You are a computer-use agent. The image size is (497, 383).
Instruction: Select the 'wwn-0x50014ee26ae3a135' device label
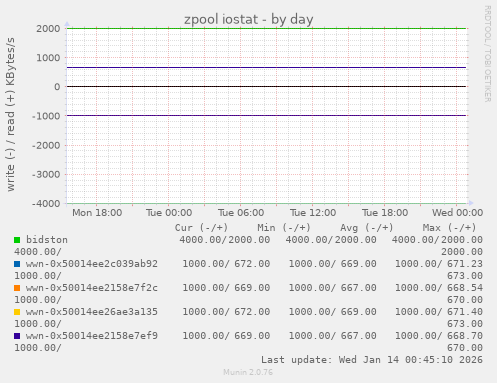click(x=92, y=312)
